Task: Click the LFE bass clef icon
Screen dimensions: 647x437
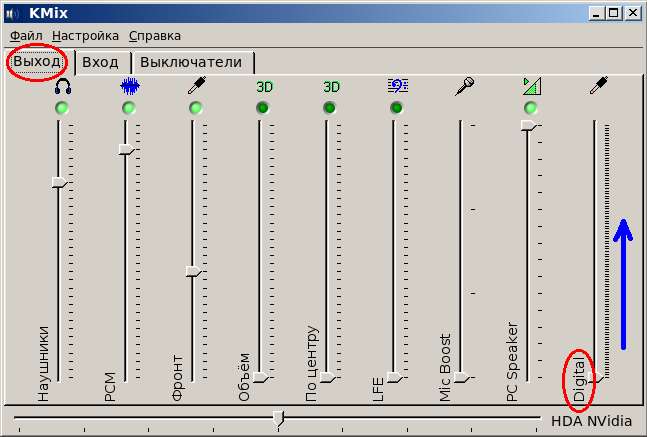Action: 397,86
